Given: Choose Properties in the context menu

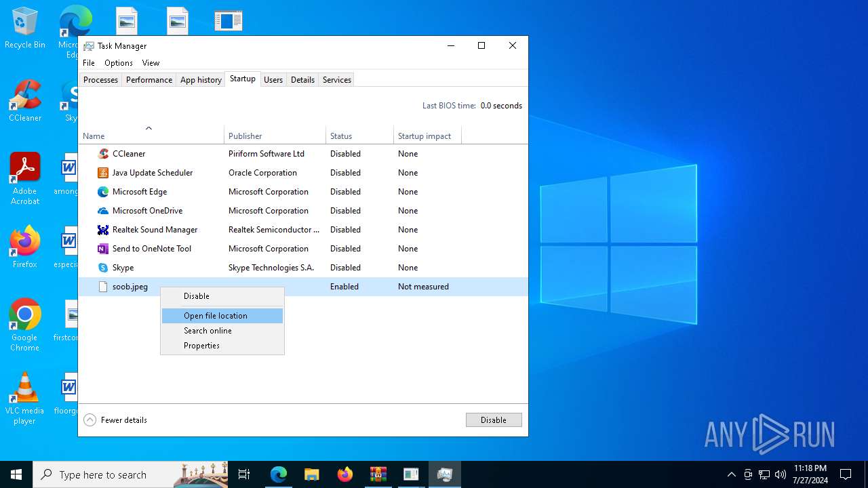Looking at the screenshot, I should (x=222, y=346).
